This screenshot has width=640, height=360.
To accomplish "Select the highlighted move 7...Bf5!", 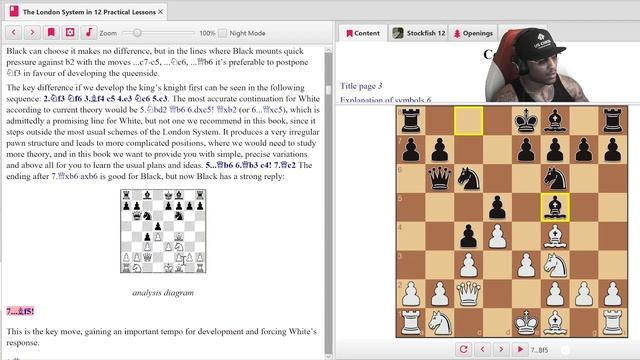I will (20, 311).
